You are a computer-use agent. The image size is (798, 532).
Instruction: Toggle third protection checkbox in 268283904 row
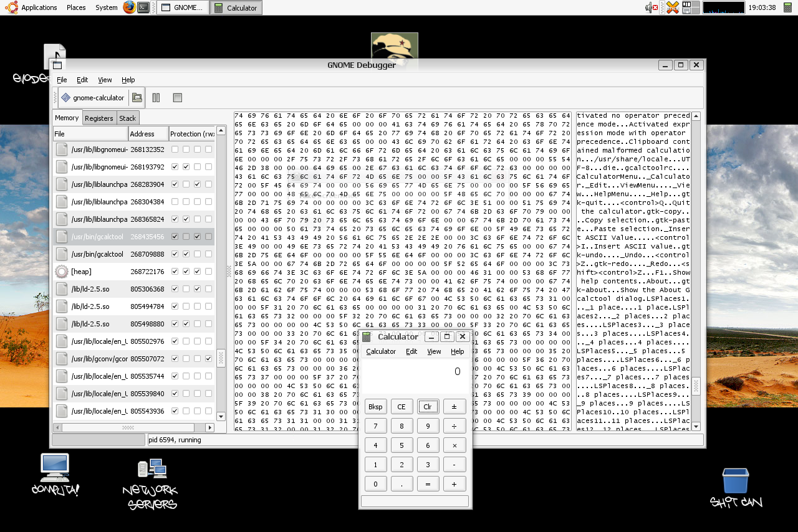tap(197, 184)
